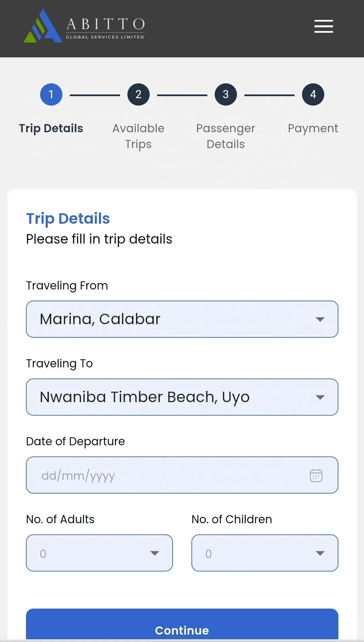The height and width of the screenshot is (642, 364).
Task: Go to Passenger Details step label
Action: pyautogui.click(x=226, y=136)
